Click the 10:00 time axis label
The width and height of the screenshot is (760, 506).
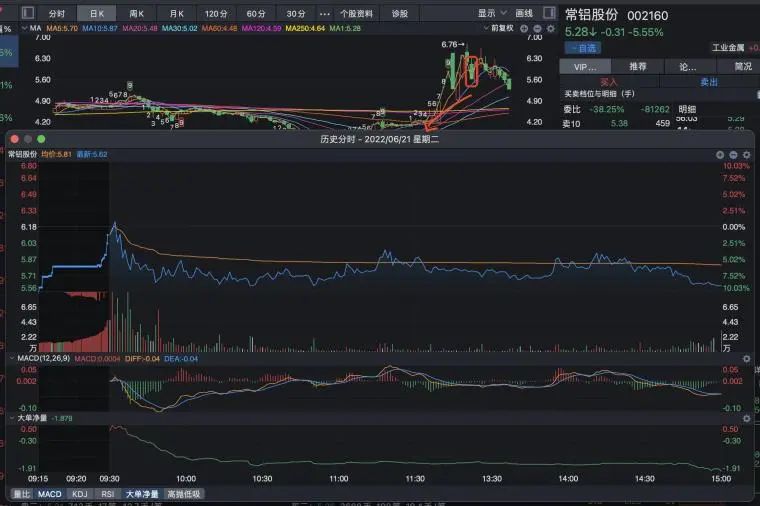(x=186, y=478)
